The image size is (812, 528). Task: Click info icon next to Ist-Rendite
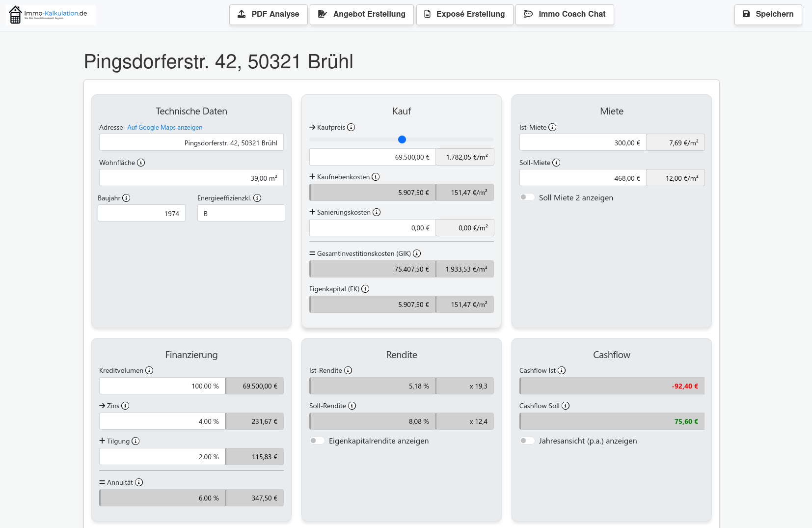pyautogui.click(x=348, y=370)
